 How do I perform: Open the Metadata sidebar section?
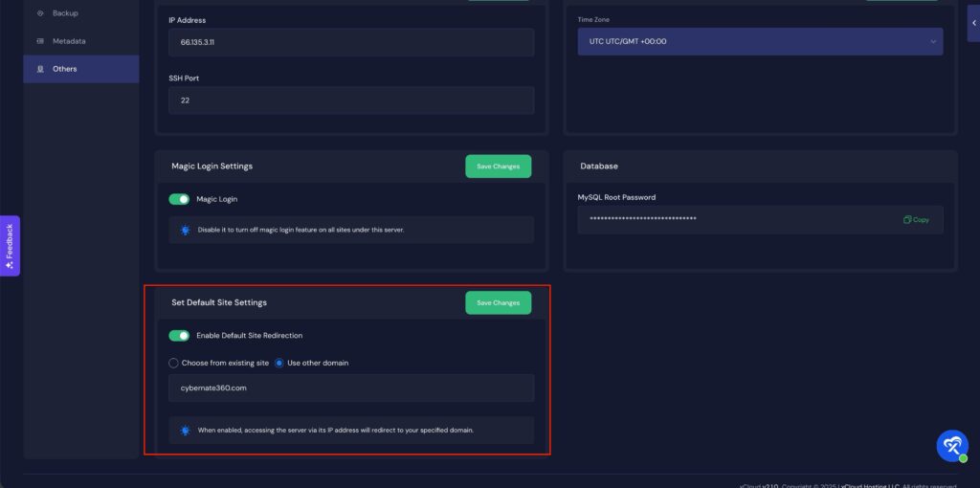[68, 41]
